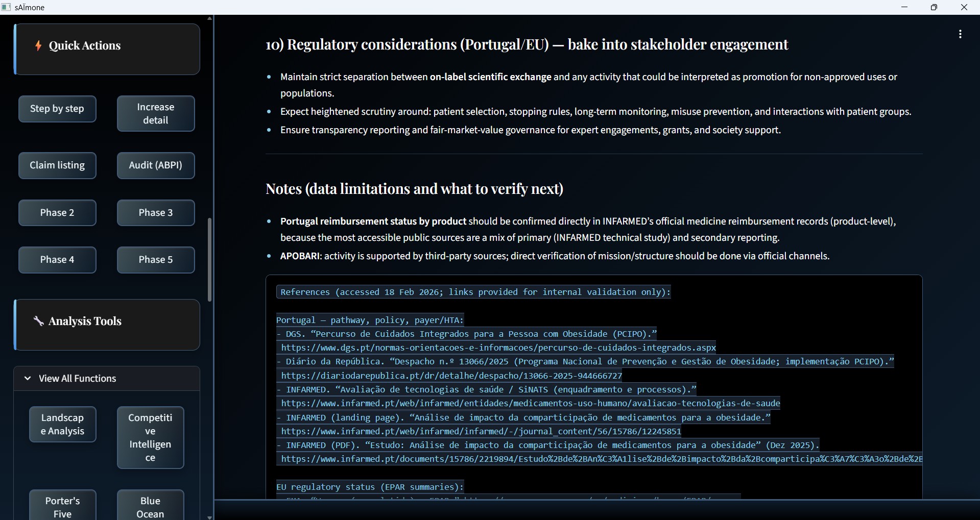
Task: Select the Phase 3 button
Action: click(156, 213)
